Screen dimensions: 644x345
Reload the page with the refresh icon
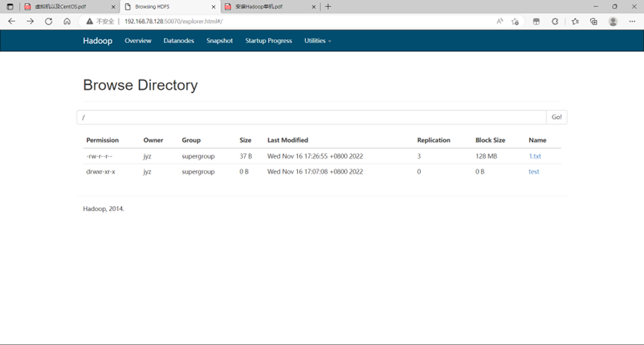48,22
